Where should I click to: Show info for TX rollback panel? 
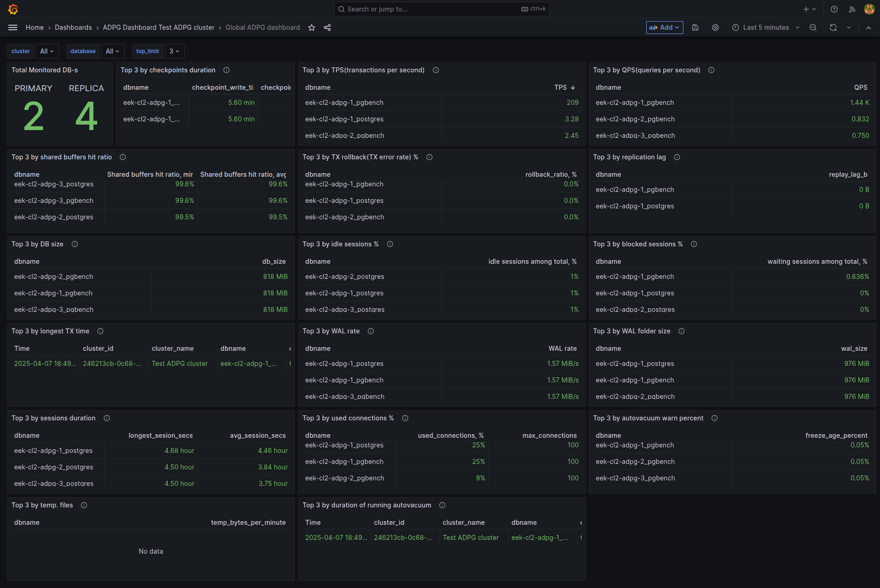click(429, 157)
